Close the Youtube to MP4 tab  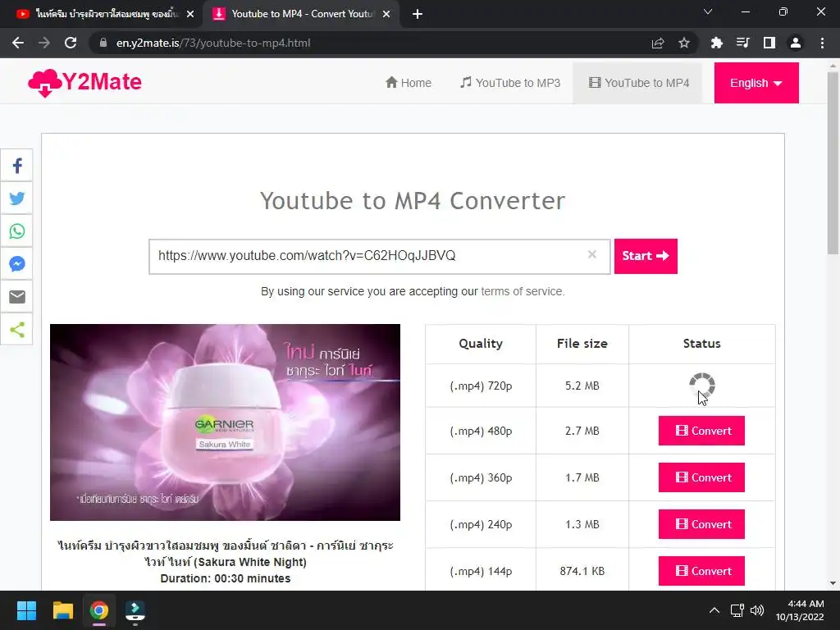[x=386, y=14]
